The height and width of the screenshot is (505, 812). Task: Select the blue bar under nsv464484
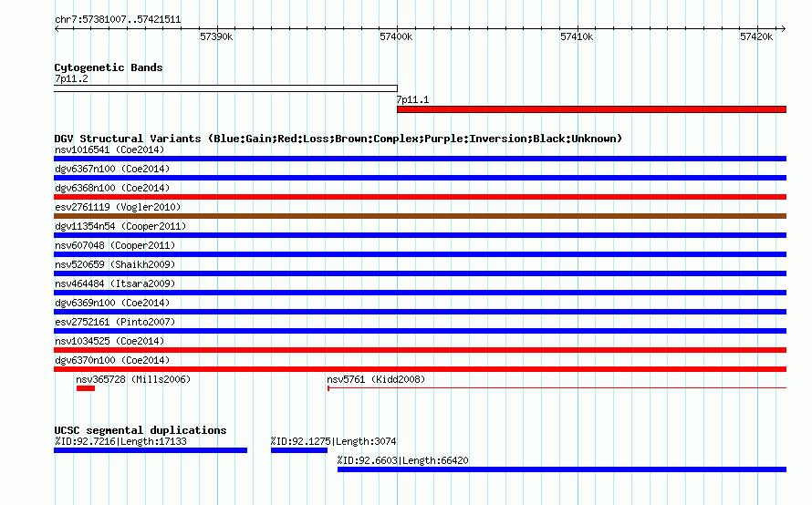420,293
